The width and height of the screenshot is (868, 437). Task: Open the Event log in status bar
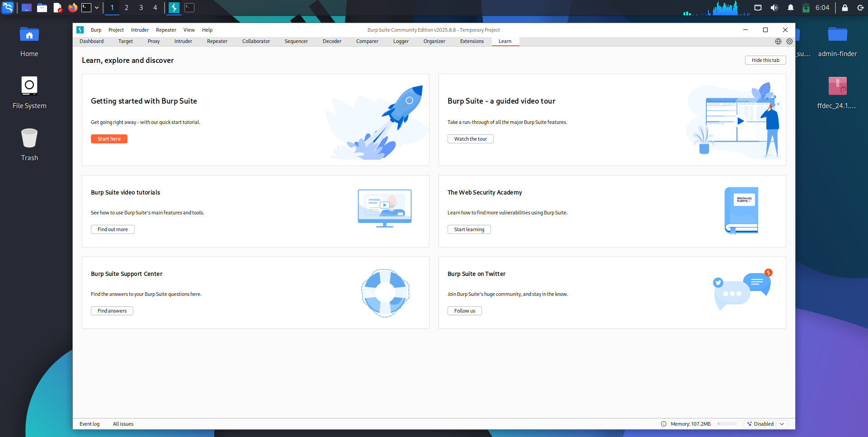[90, 424]
